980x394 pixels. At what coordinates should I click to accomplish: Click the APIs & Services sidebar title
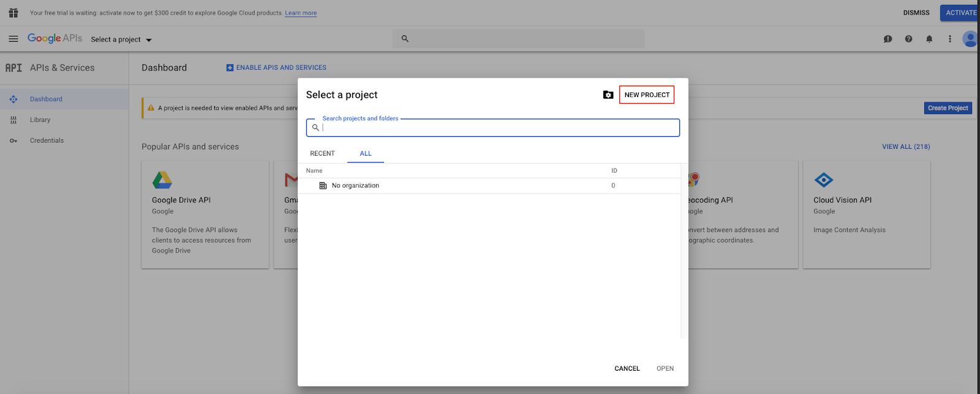click(x=62, y=68)
